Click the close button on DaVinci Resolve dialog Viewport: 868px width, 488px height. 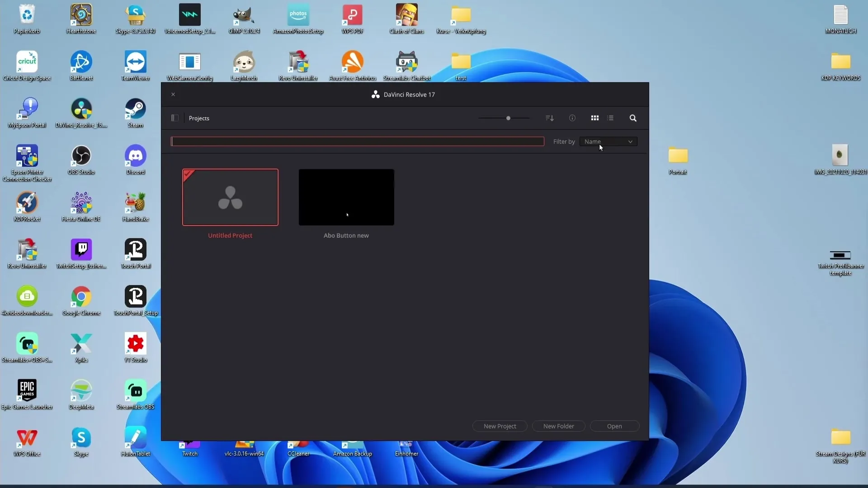click(x=173, y=94)
